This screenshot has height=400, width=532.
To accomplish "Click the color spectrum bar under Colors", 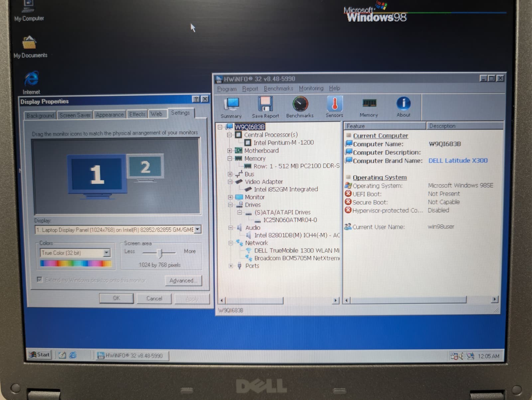I will [x=76, y=263].
